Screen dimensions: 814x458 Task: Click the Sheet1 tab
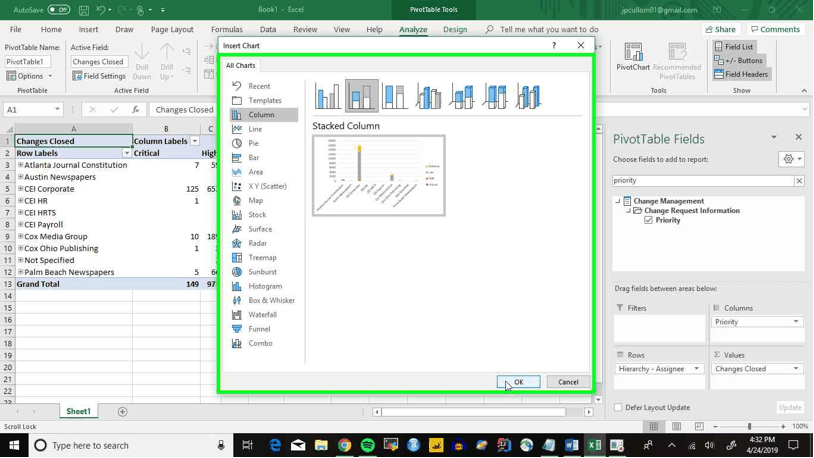[x=78, y=411]
